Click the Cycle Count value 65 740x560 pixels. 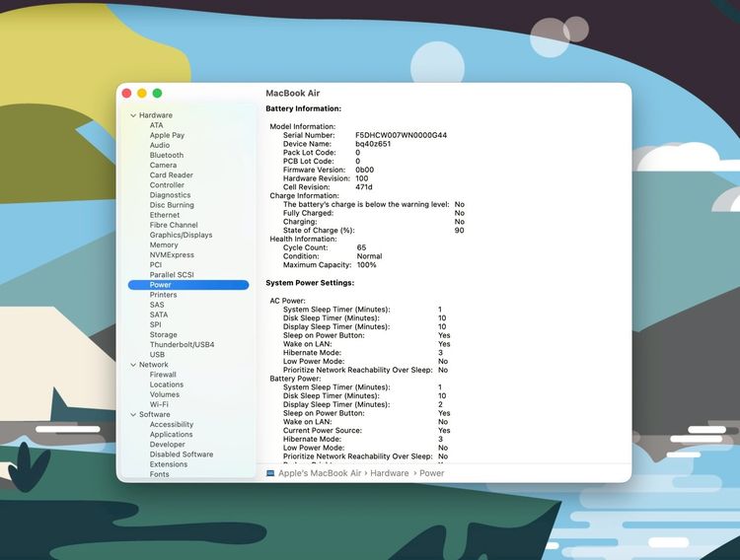(361, 247)
